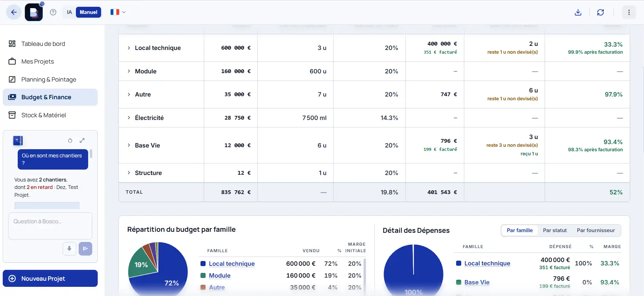Create a Nouveau Projet
Image resolution: width=644 pixels, height=296 pixels.
[50, 278]
